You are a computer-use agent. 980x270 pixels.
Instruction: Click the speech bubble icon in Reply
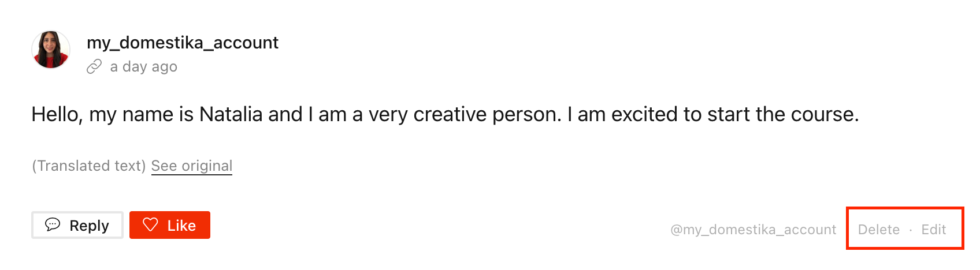point(53,224)
